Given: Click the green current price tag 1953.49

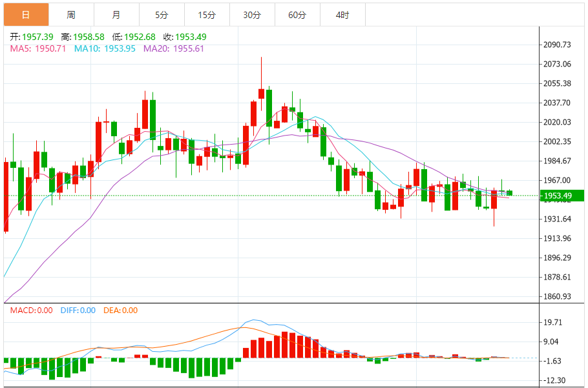Looking at the screenshot, I should pyautogui.click(x=562, y=196).
